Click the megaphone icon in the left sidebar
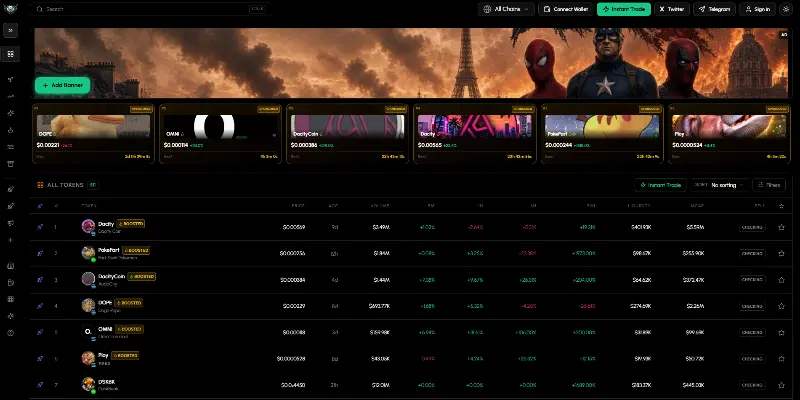800x400 pixels. pyautogui.click(x=10, y=223)
